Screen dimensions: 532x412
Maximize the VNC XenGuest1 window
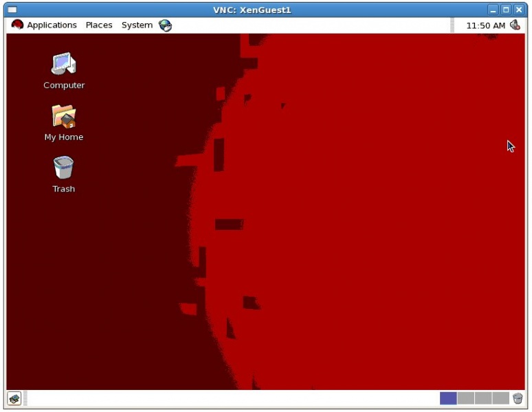[x=506, y=10]
